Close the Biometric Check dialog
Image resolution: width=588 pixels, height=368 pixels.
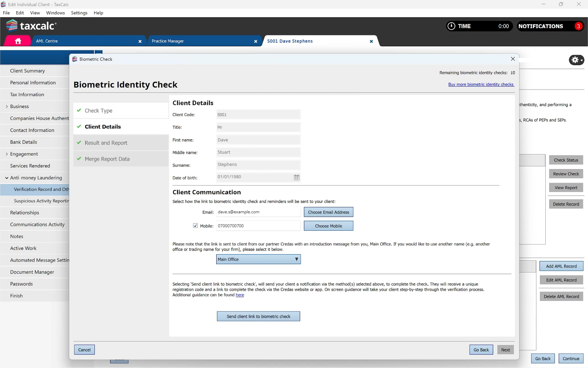(513, 59)
